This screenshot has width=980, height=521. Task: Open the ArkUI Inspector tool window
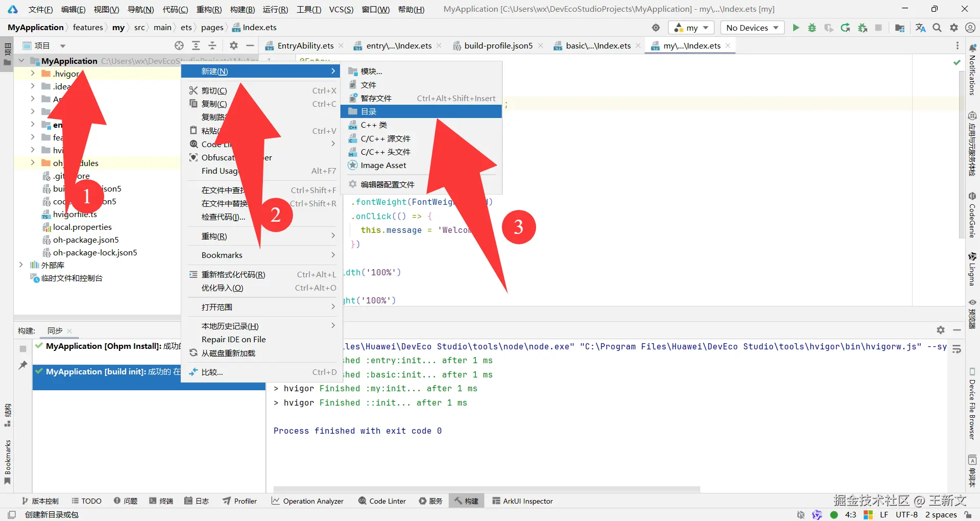click(x=523, y=501)
